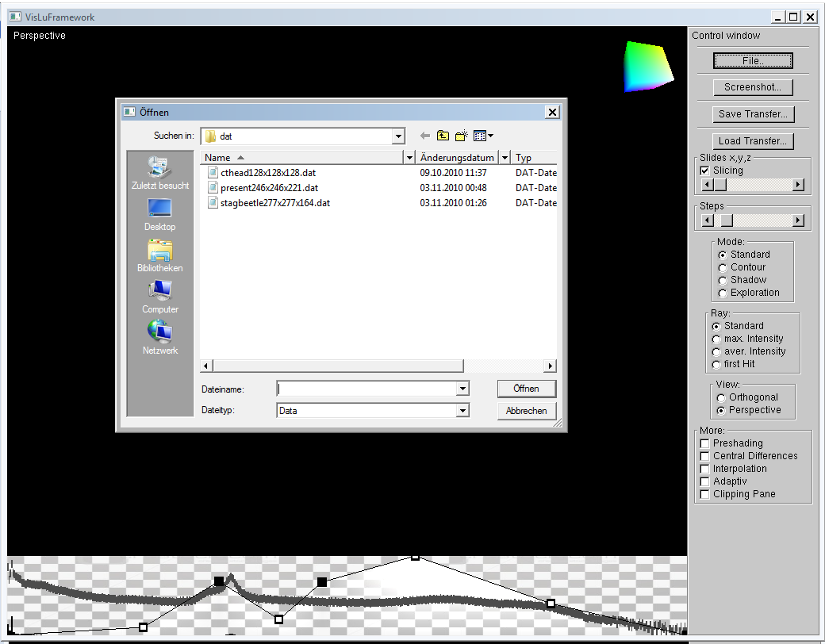The width and height of the screenshot is (825, 644).
Task: Click the Zuletzt besucht sidebar icon
Action: click(159, 169)
